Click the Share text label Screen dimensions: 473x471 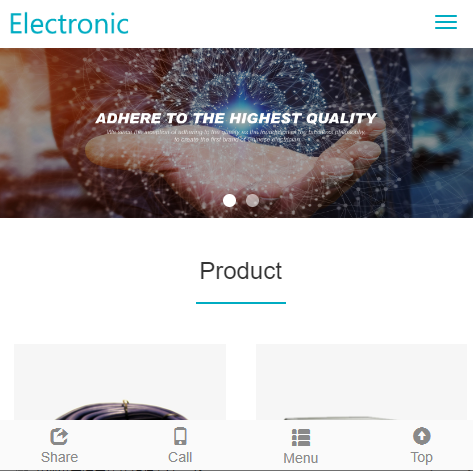coord(59,457)
